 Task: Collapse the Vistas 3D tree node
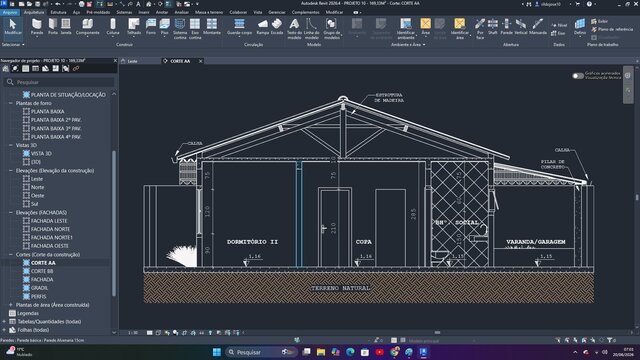click(11, 145)
